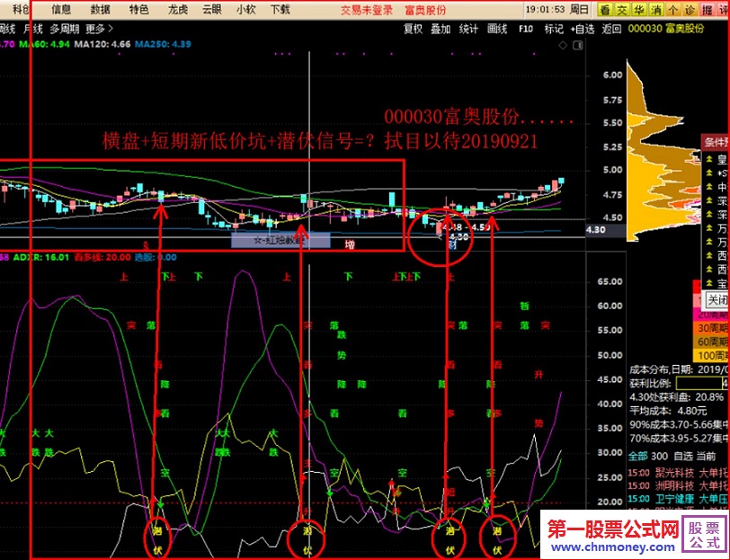Select the 自选 news filter tab
This screenshot has width=730, height=560.
point(682,457)
